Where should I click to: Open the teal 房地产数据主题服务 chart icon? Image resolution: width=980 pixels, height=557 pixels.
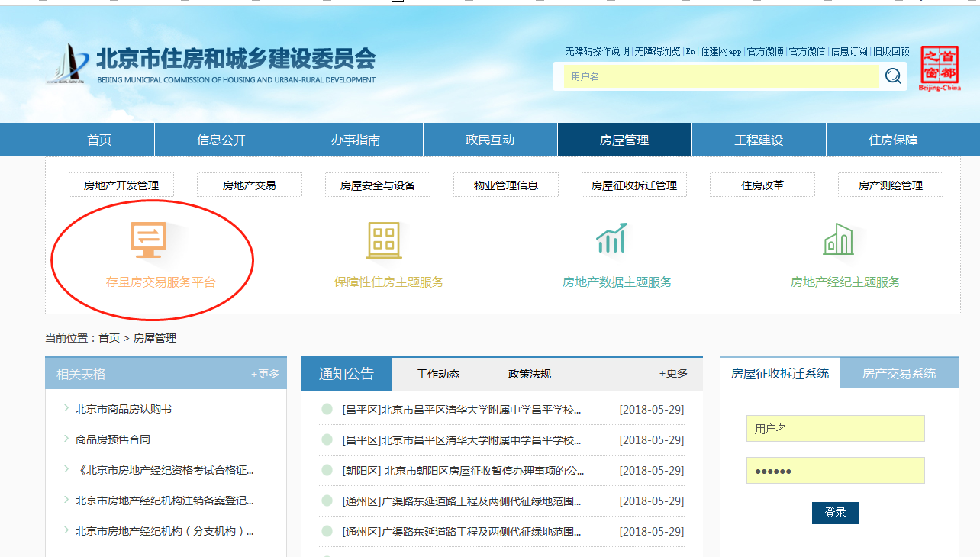[x=611, y=238]
